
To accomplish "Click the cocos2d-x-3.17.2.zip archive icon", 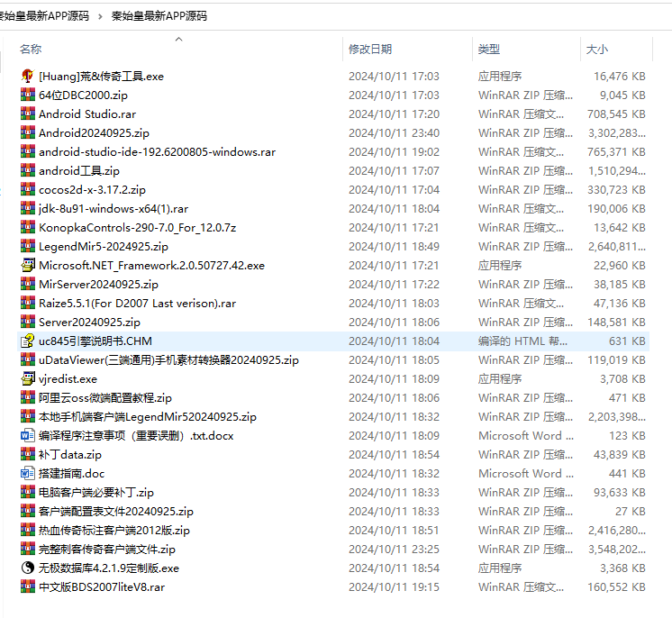I will pyautogui.click(x=28, y=189).
